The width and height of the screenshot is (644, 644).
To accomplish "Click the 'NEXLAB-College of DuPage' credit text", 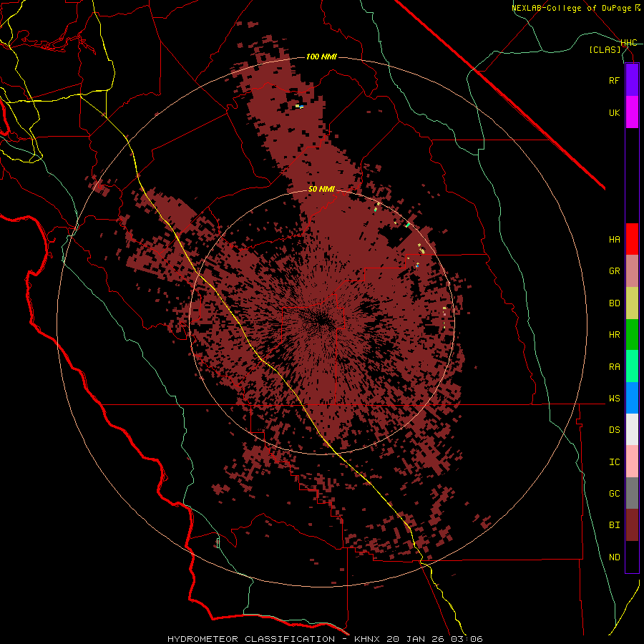I will tap(572, 8).
